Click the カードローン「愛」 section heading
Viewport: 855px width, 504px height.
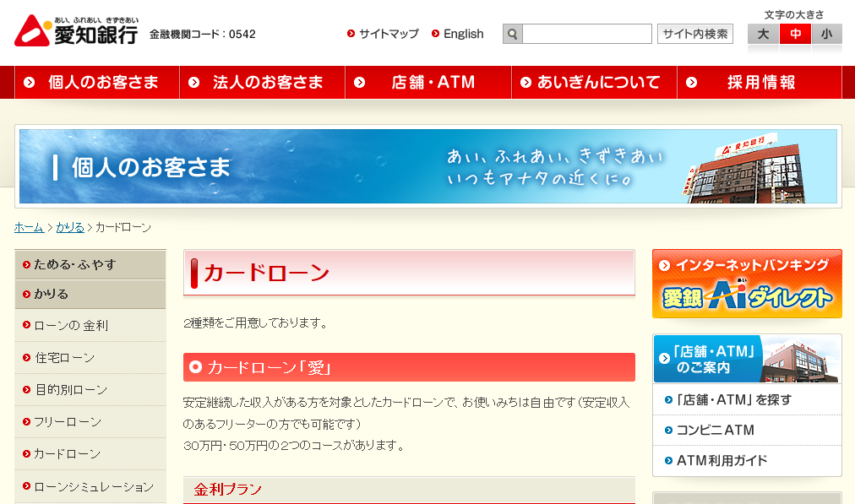tap(409, 367)
